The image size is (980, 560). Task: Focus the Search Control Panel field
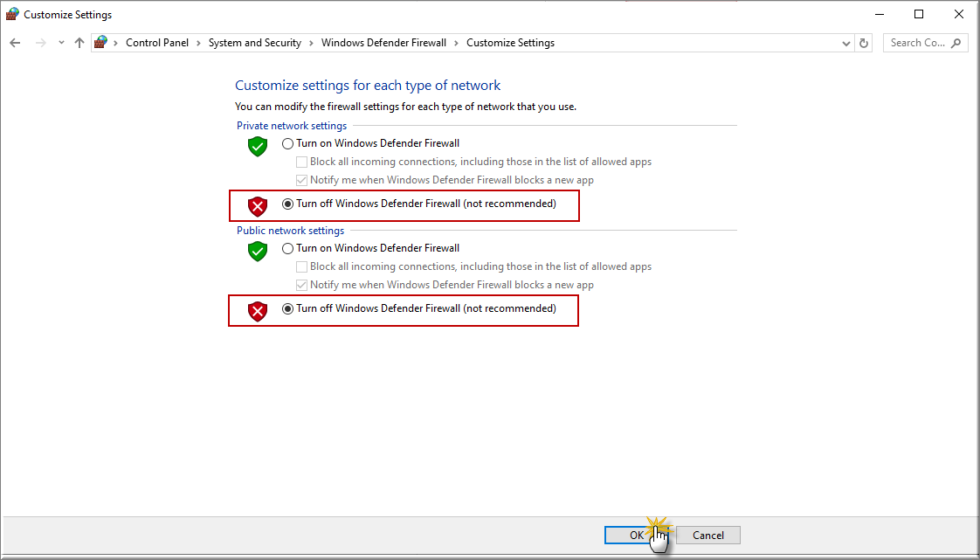point(926,43)
